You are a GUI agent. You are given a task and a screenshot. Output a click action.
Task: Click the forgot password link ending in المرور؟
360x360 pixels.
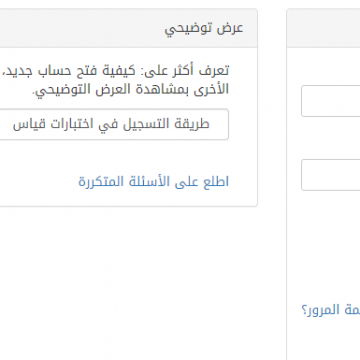coord(331,310)
